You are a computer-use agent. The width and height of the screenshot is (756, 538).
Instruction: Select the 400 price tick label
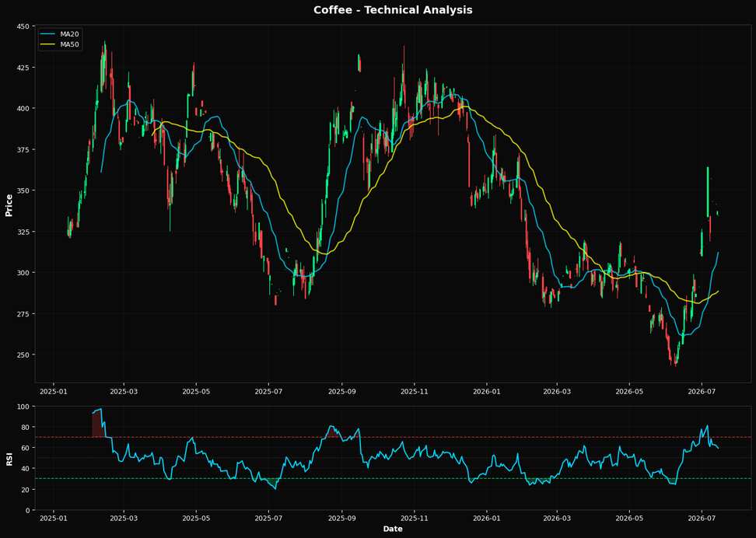(23, 109)
